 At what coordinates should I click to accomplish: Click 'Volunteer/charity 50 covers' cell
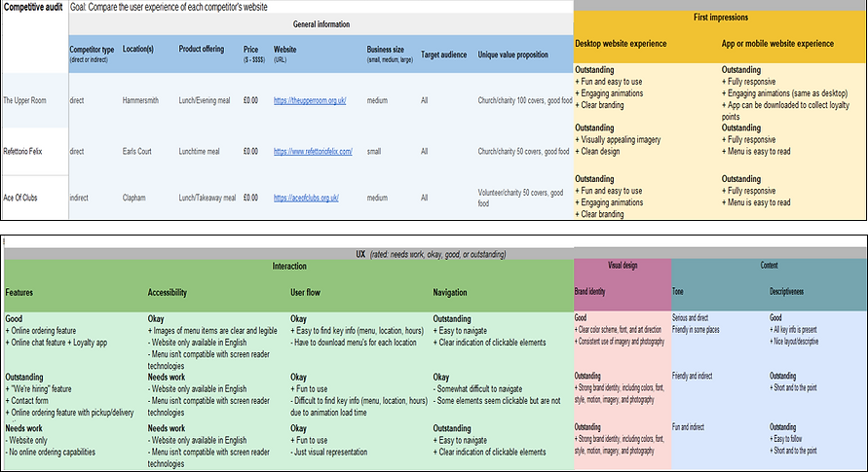[520, 198]
